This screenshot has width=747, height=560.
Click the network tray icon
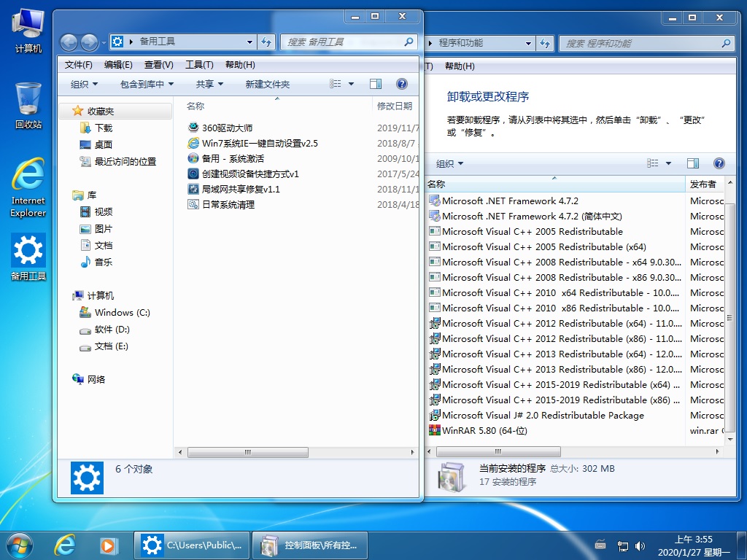click(622, 545)
